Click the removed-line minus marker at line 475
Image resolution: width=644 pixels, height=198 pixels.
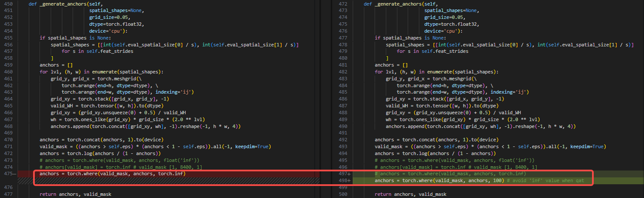15,174
